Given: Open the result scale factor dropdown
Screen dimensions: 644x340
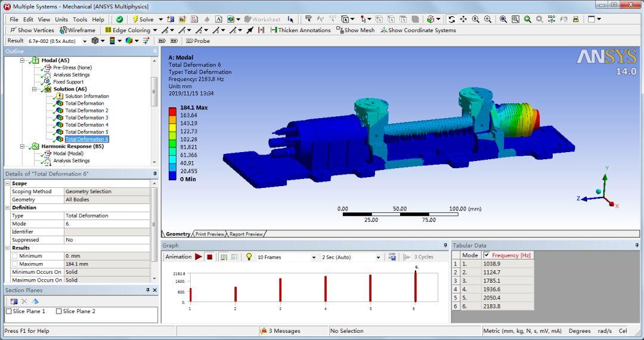Looking at the screenshot, I should coord(85,41).
